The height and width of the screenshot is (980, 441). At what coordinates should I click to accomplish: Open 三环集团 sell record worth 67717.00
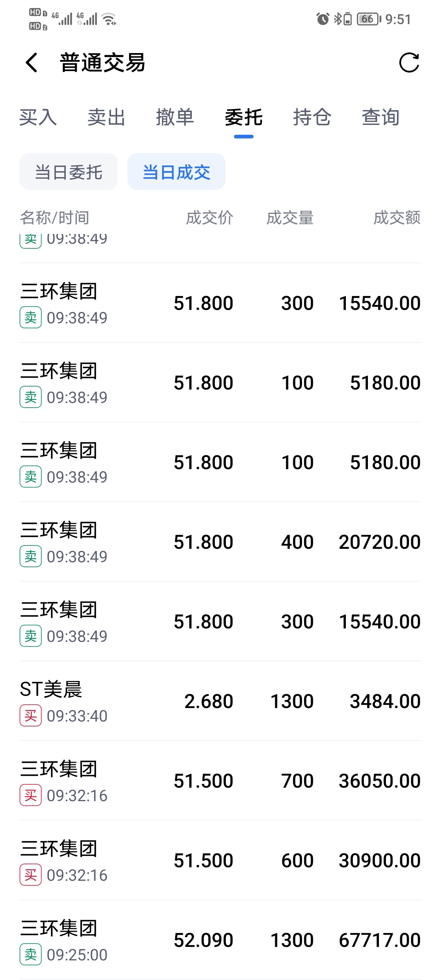220,940
